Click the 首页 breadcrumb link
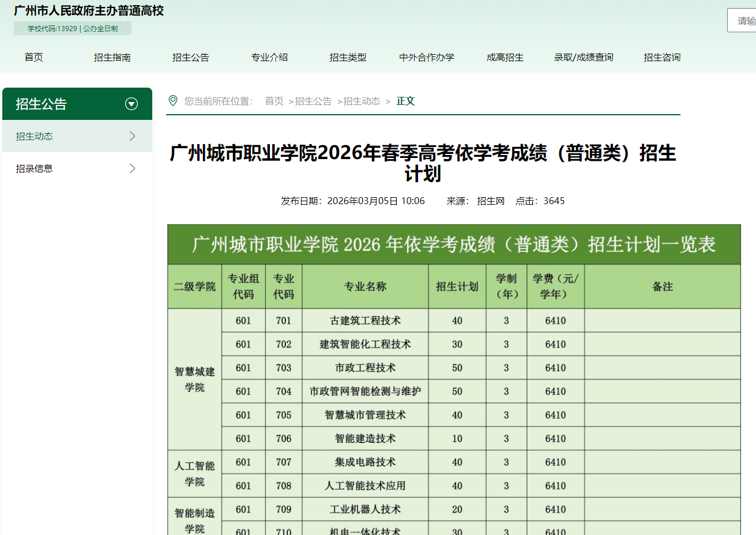756x535 pixels. tap(273, 100)
